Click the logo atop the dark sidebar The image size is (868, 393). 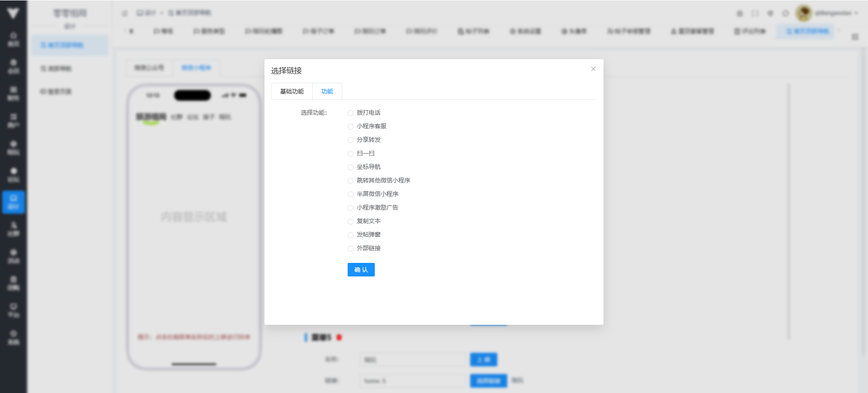pyautogui.click(x=13, y=13)
